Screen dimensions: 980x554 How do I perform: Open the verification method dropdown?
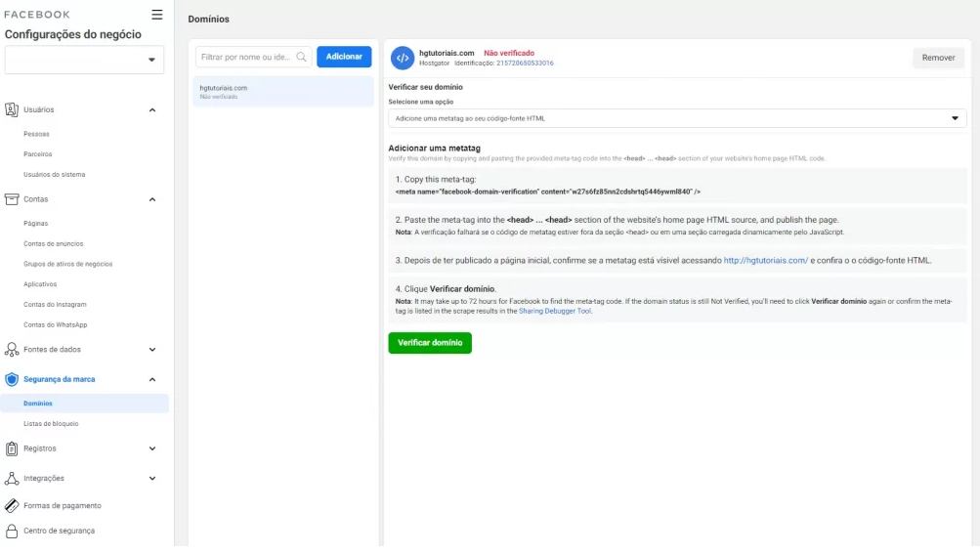coord(677,118)
